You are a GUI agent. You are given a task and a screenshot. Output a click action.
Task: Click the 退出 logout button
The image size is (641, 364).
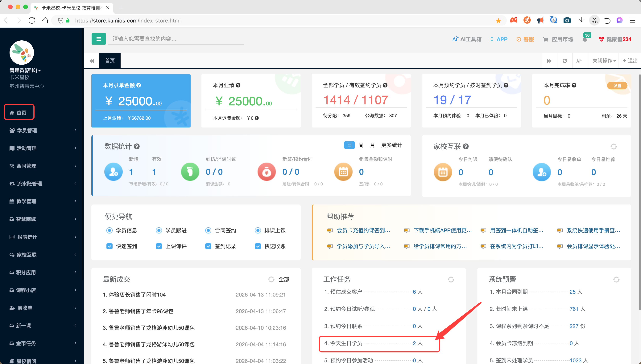630,61
